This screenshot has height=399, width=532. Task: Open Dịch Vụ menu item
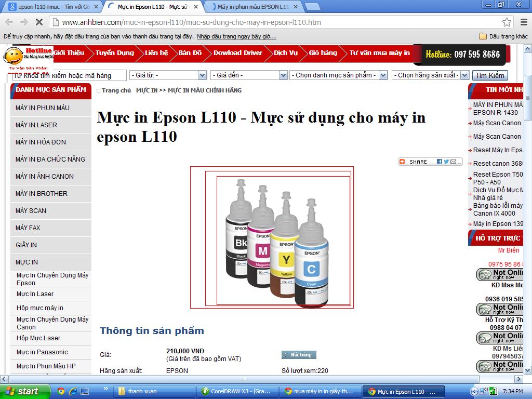coord(286,53)
